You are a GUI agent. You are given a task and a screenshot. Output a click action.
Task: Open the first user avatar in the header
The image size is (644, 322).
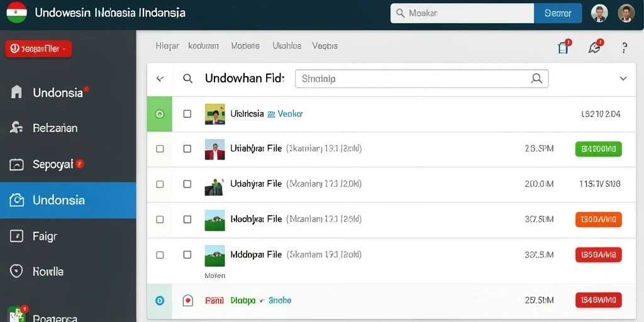pyautogui.click(x=599, y=13)
